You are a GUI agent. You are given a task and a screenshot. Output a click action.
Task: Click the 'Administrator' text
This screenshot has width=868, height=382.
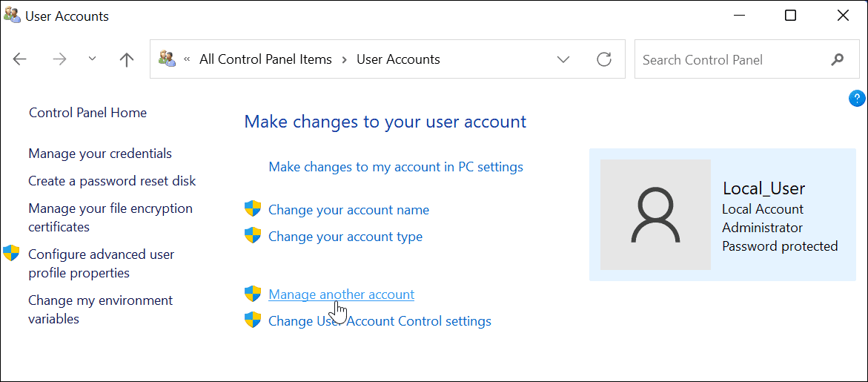(x=762, y=228)
